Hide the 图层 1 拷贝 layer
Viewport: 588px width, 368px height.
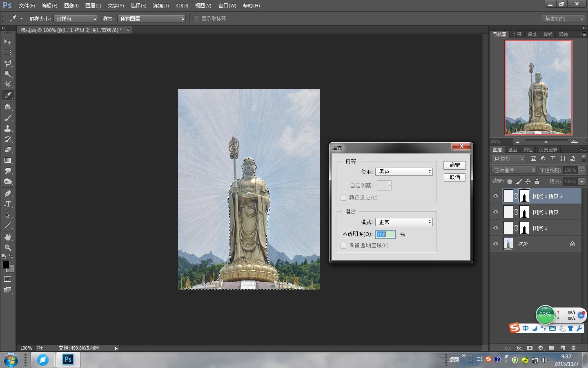point(496,212)
